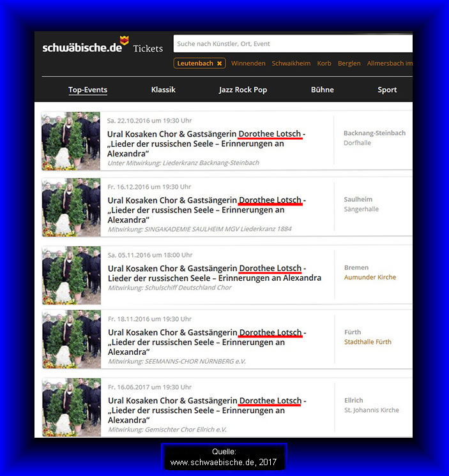This screenshot has height=476, width=449.
Task: Focus the Künstler, Ort, Event search field
Action: [x=293, y=44]
